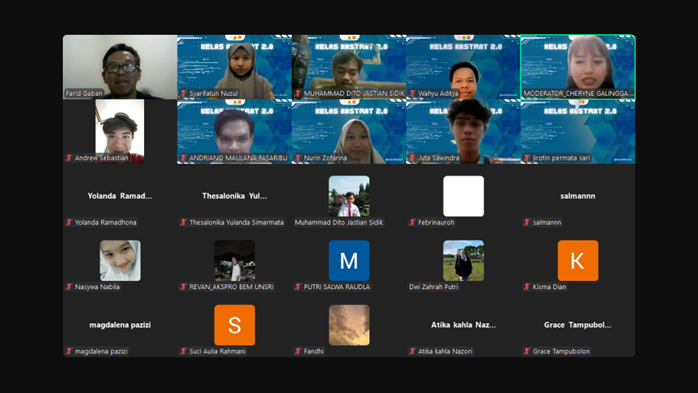Click the magdalena pazizi participant name
698x393 pixels.
[101, 352]
